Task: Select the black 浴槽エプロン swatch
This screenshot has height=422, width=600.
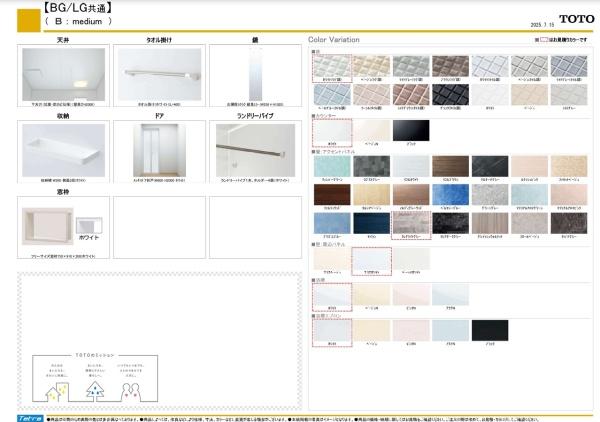Action: pos(488,330)
